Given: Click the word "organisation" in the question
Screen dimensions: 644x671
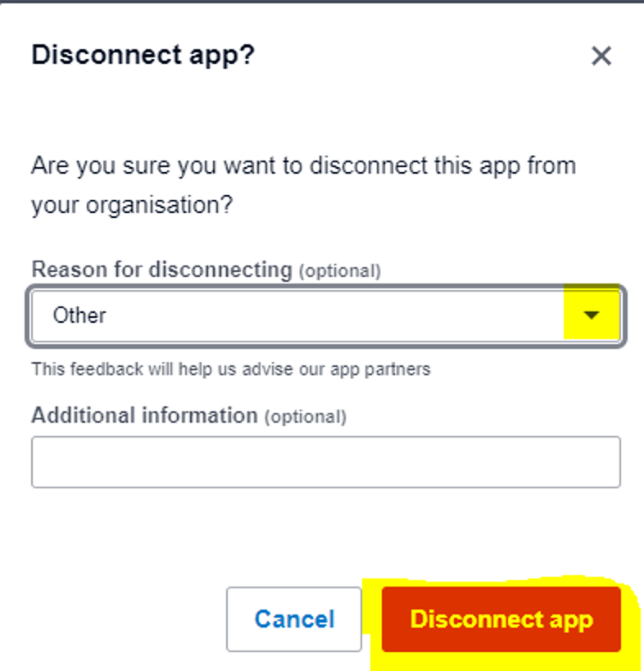Looking at the screenshot, I should [149, 205].
